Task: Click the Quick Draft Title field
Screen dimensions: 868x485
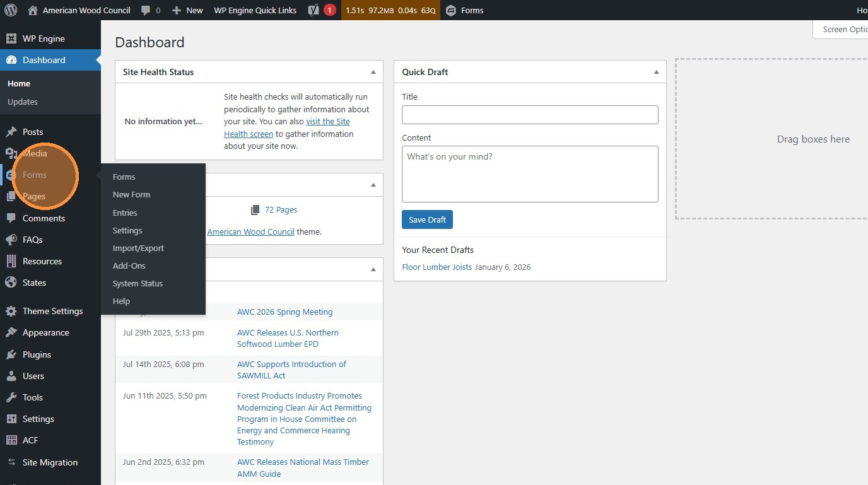Action: point(530,115)
